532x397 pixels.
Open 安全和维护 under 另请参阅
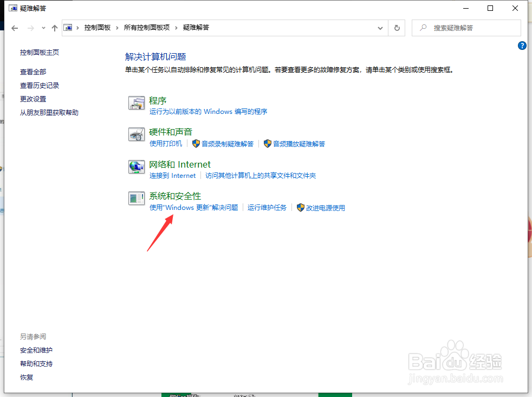click(36, 350)
